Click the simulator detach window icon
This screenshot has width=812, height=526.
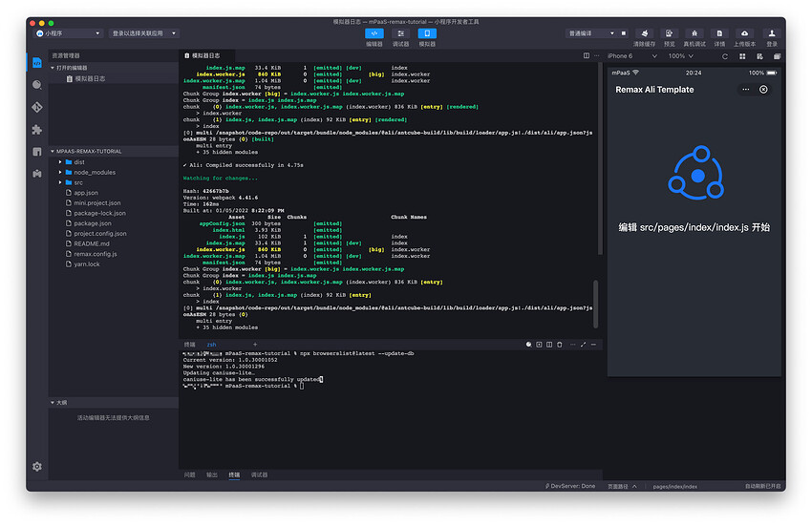pos(777,56)
